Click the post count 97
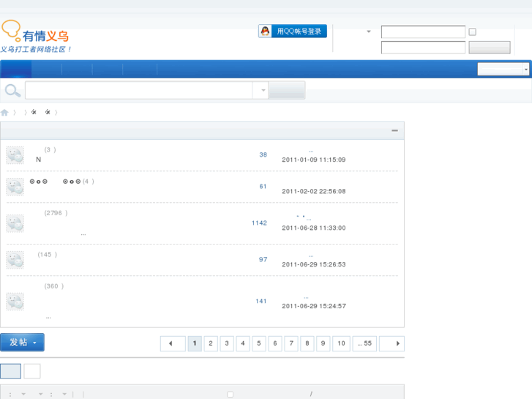532x399 pixels. pyautogui.click(x=263, y=259)
